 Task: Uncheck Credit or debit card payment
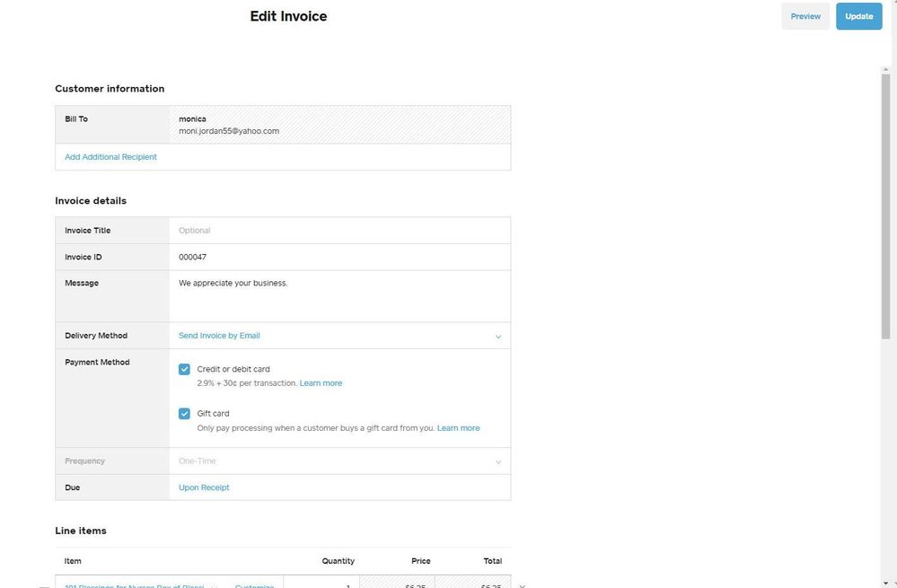[x=184, y=369]
